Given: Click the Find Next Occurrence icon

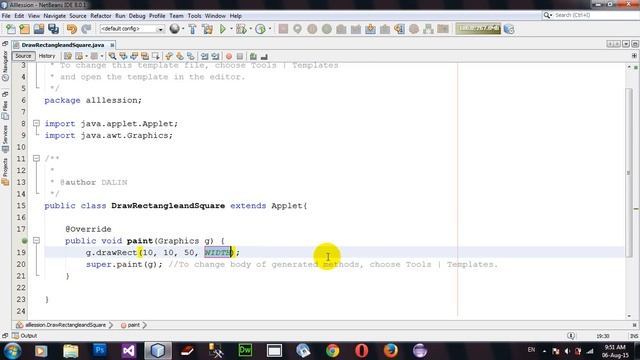Looking at the screenshot, I should 134,56.
